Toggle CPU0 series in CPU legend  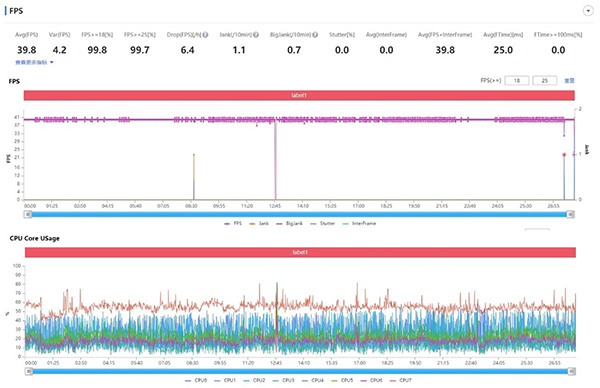[196, 380]
